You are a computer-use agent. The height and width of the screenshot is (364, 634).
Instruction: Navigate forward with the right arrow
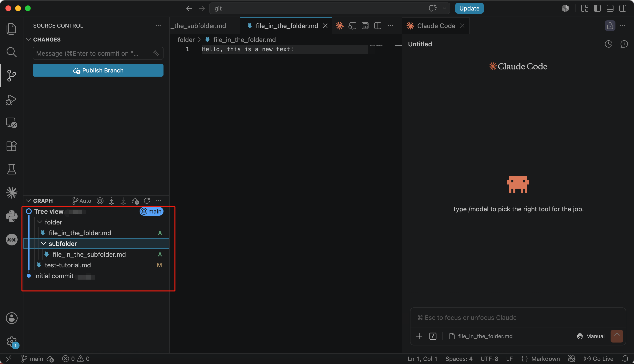202,9
